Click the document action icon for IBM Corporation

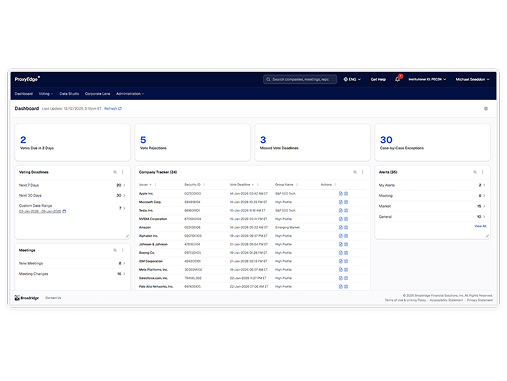(341, 261)
